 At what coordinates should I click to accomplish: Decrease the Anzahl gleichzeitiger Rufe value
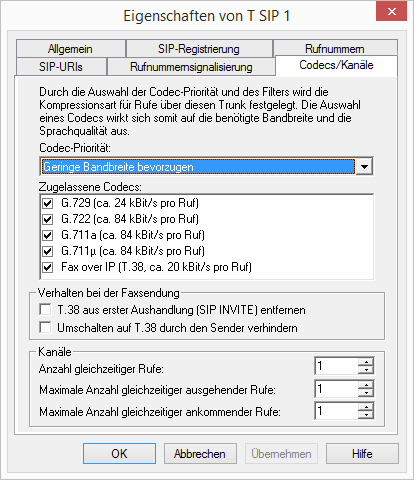(366, 370)
